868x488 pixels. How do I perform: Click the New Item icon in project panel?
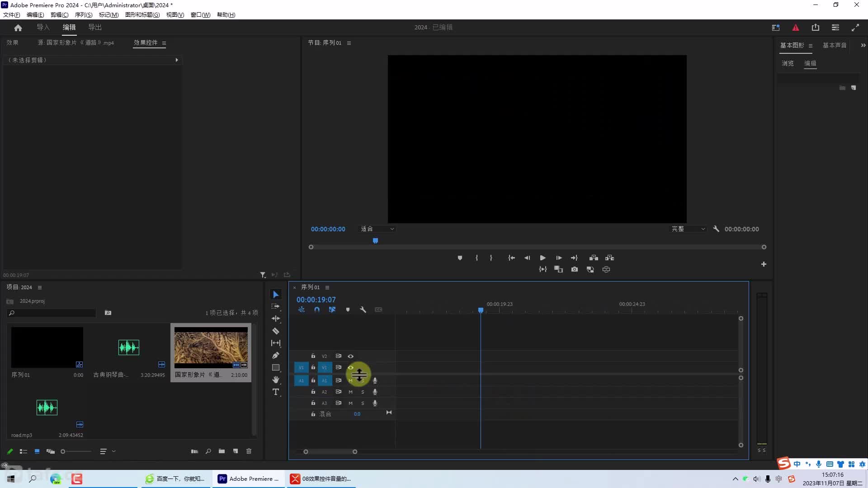236,451
